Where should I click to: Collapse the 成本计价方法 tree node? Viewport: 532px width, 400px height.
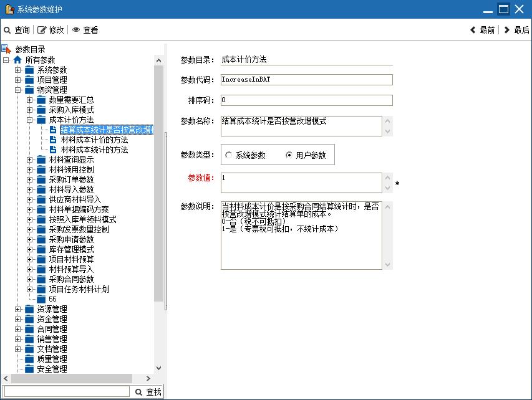(x=30, y=120)
